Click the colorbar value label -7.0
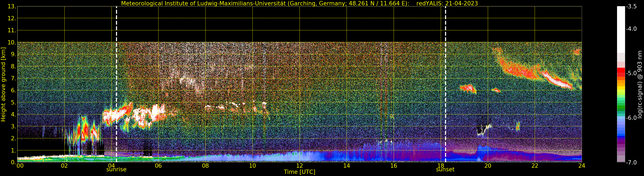 [631, 163]
